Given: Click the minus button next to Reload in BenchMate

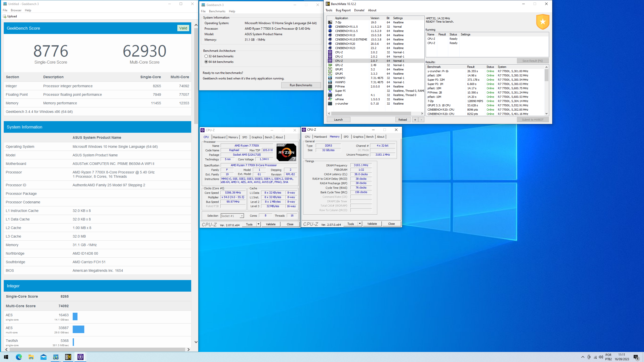Looking at the screenshot, I should [x=421, y=120].
